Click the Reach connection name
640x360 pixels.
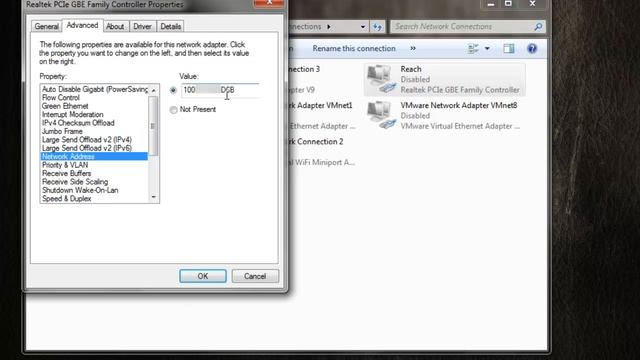(x=411, y=69)
